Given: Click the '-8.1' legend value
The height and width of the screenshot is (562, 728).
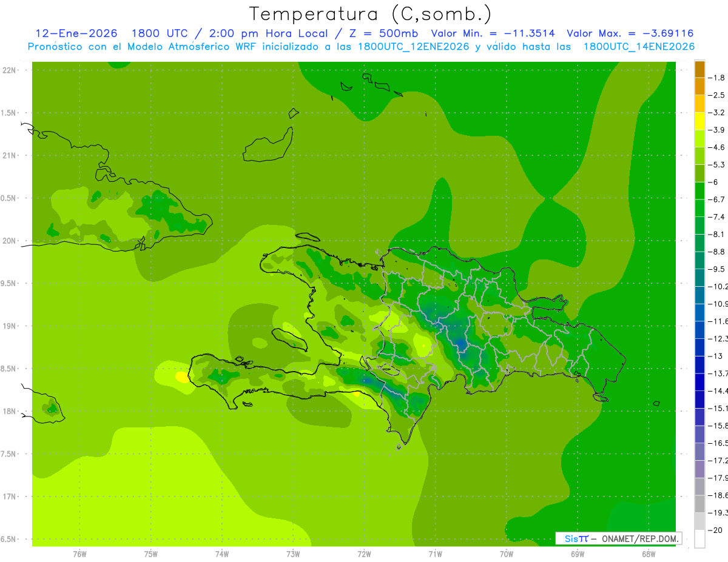Looking at the screenshot, I should click(x=716, y=235).
